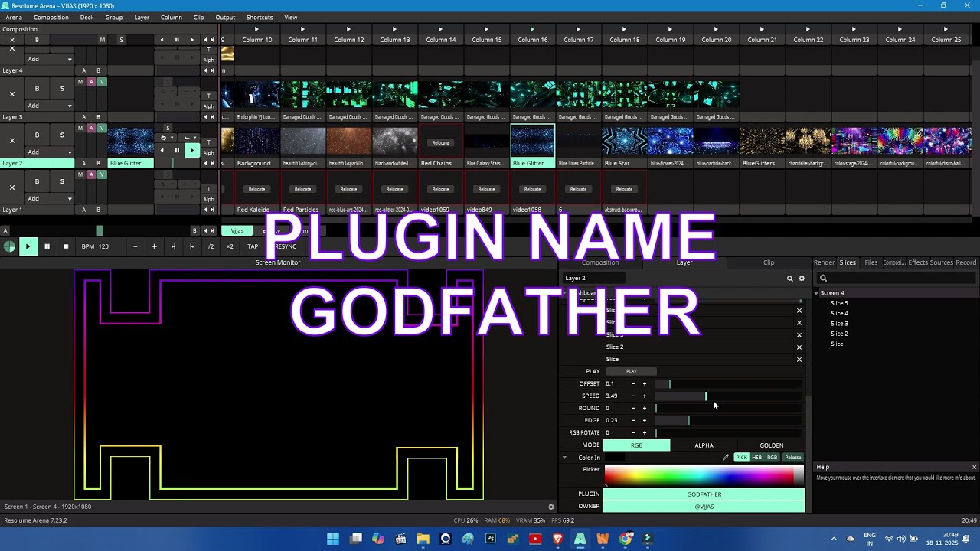Image resolution: width=980 pixels, height=551 pixels.
Task: Collapse the Color In parameter section
Action: [x=565, y=458]
